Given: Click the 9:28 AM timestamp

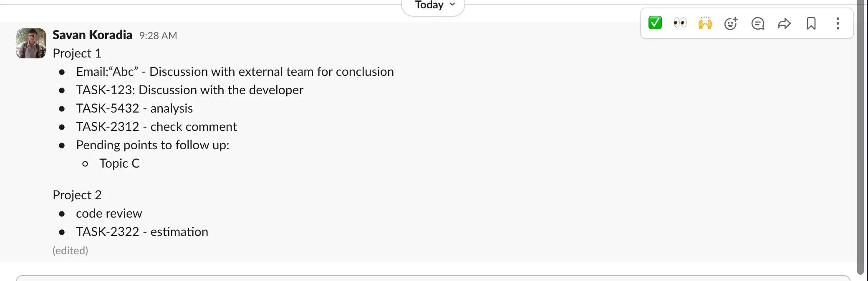Looking at the screenshot, I should coord(158,36).
